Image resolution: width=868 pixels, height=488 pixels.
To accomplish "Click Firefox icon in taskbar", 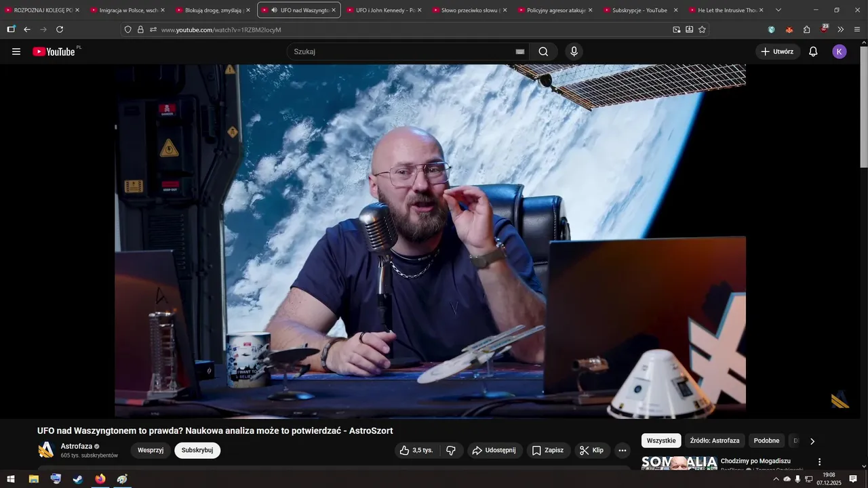I will pos(100,479).
